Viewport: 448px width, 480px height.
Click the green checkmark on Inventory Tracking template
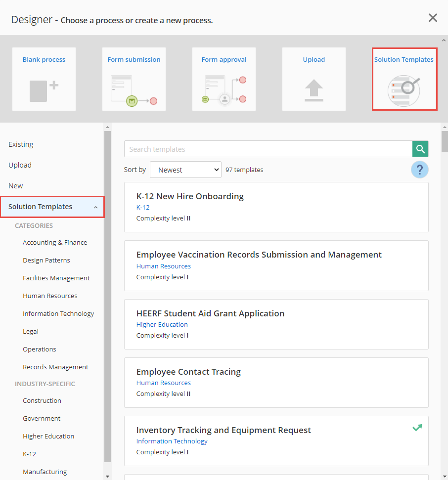coord(417,427)
